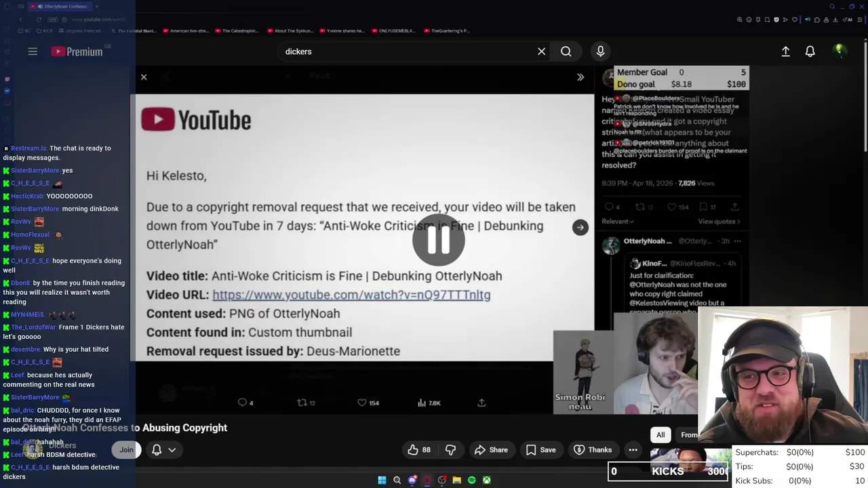Open more actions three-dot menu
The width and height of the screenshot is (868, 488).
[x=633, y=449]
